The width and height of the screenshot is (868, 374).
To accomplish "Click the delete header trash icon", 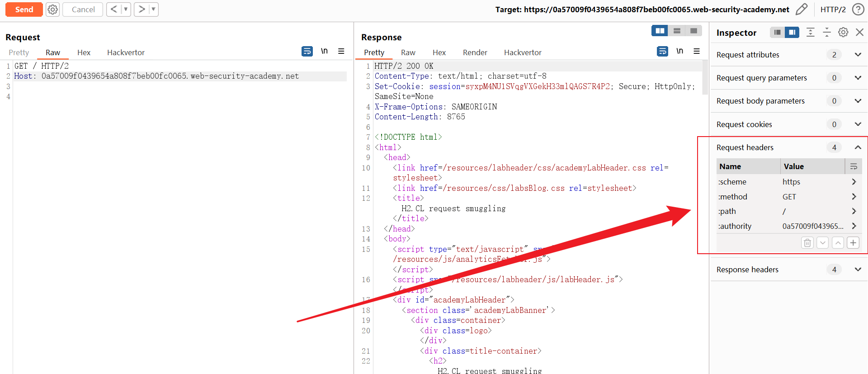I will click(807, 243).
